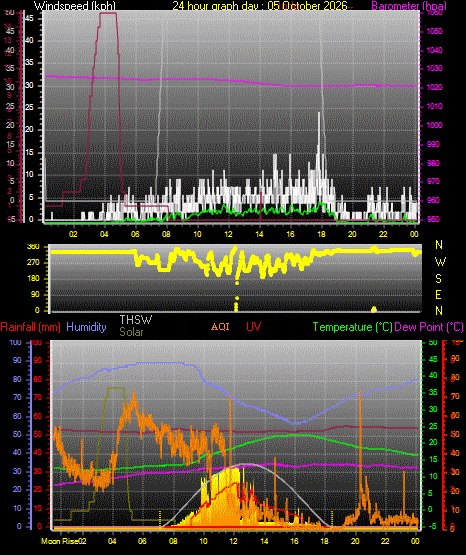The height and width of the screenshot is (555, 466).
Task: Select the "Temperature (°C)" legend label
Action: coord(352,327)
